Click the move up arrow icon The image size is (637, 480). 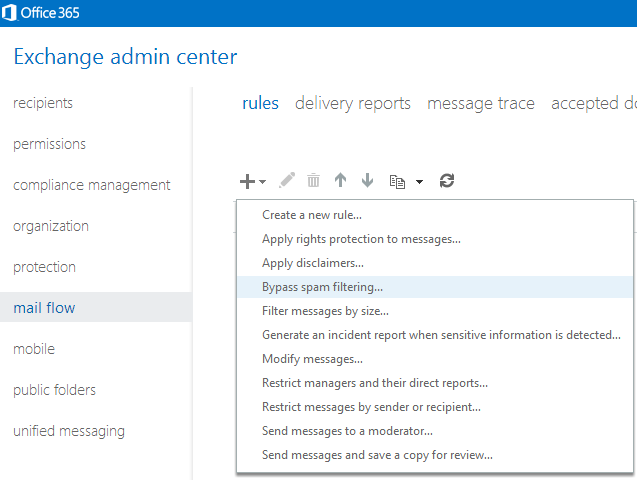340,181
